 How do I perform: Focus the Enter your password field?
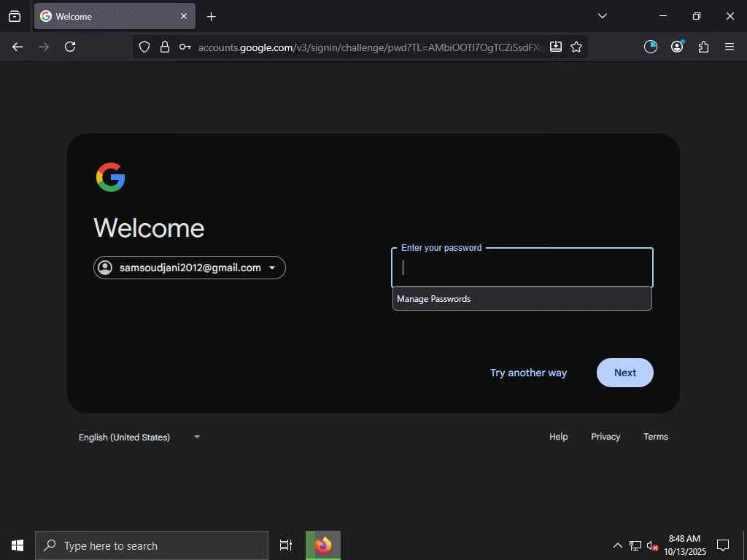[x=522, y=268]
